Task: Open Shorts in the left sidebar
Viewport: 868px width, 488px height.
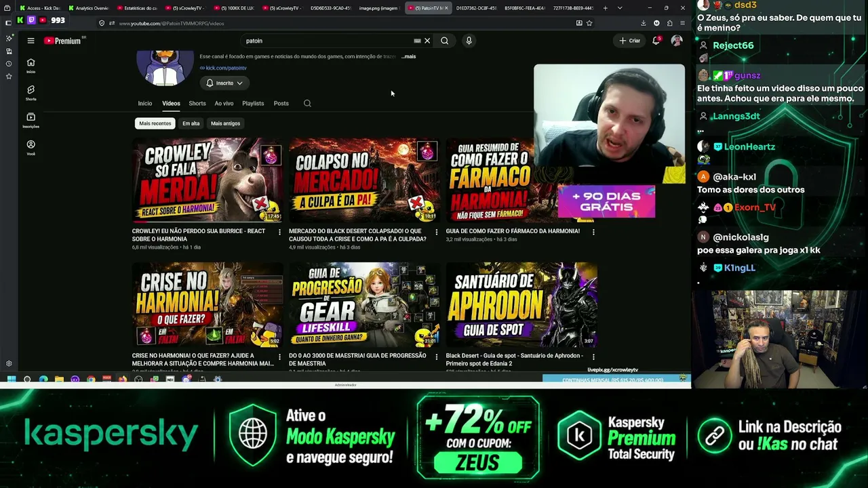Action: (x=31, y=93)
